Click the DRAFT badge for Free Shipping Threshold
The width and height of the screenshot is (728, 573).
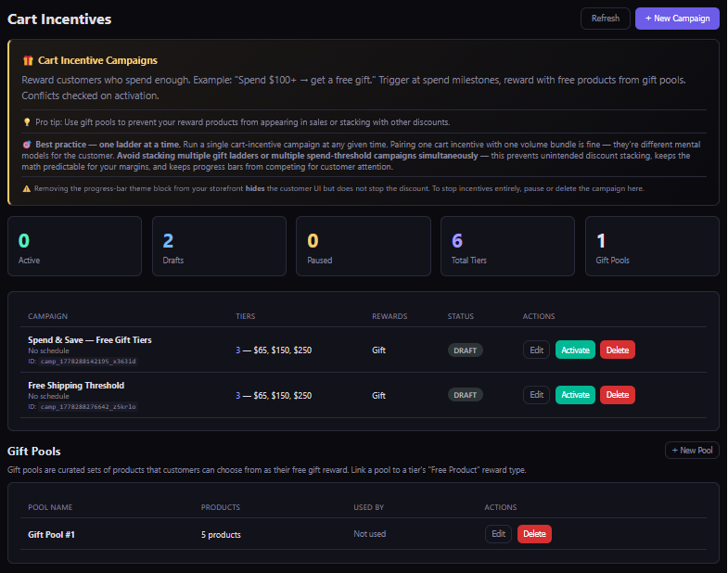point(466,395)
